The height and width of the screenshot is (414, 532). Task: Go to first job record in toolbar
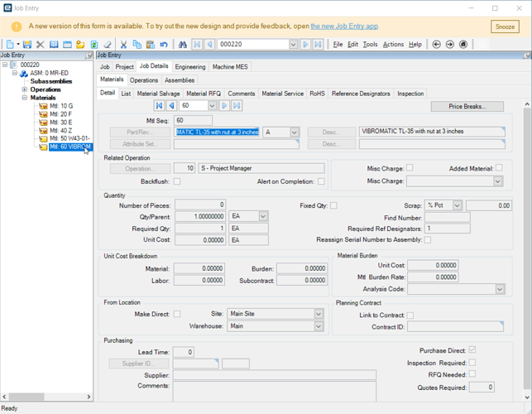[x=197, y=45]
